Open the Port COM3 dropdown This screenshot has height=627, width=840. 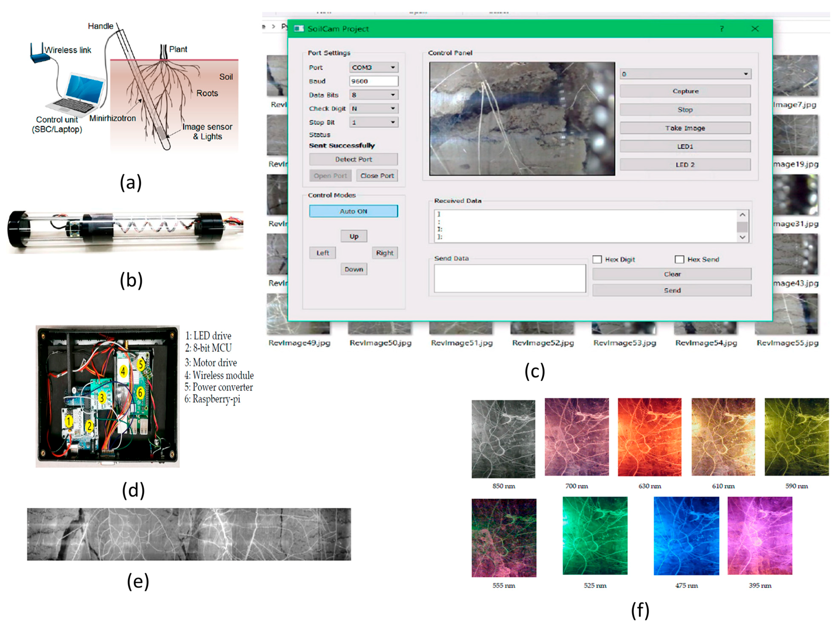click(374, 68)
